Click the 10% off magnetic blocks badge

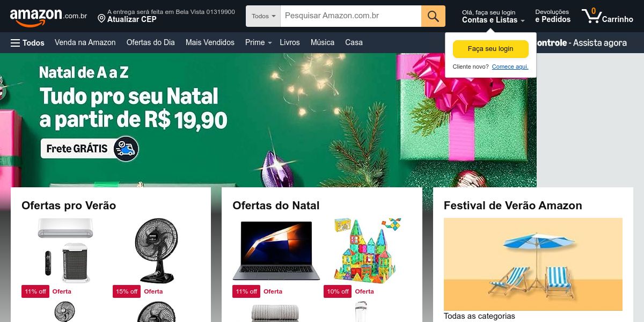(338, 291)
